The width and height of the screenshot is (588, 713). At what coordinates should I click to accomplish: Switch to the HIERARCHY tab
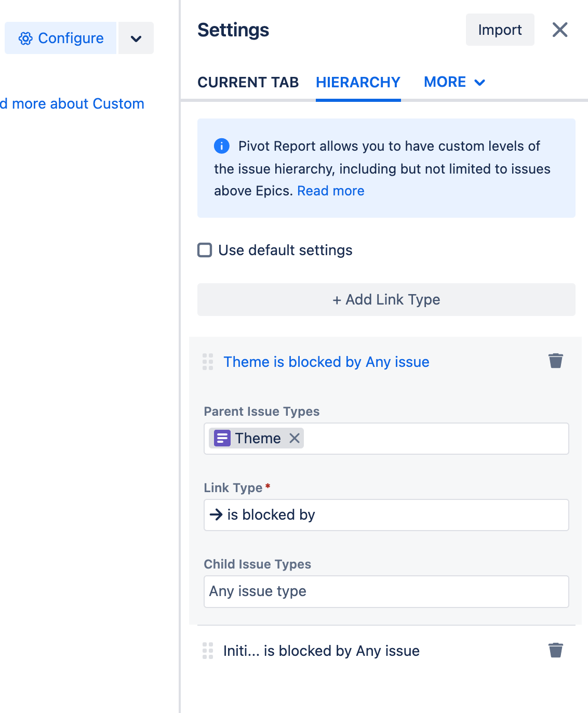click(x=358, y=82)
